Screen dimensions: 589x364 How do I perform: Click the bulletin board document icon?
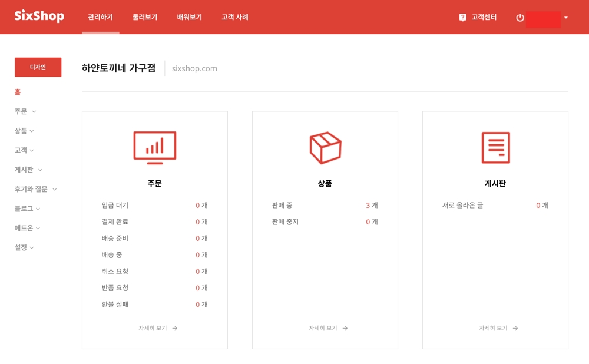pyautogui.click(x=495, y=147)
